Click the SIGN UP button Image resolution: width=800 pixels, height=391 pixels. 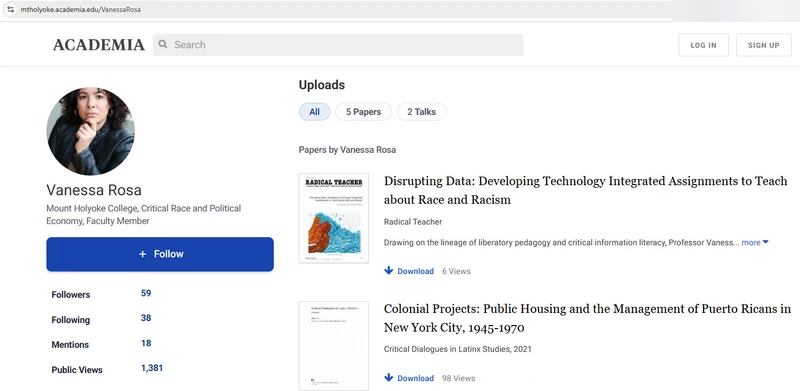764,45
